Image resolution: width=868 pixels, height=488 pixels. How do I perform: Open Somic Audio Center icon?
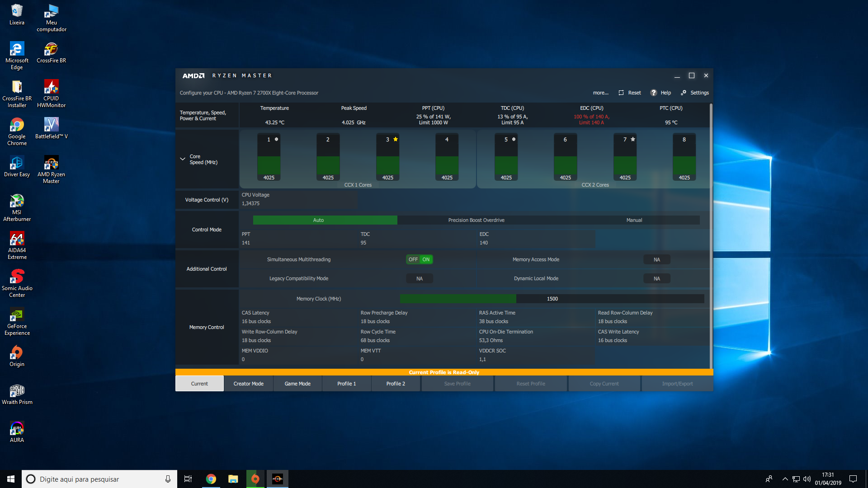(x=17, y=284)
